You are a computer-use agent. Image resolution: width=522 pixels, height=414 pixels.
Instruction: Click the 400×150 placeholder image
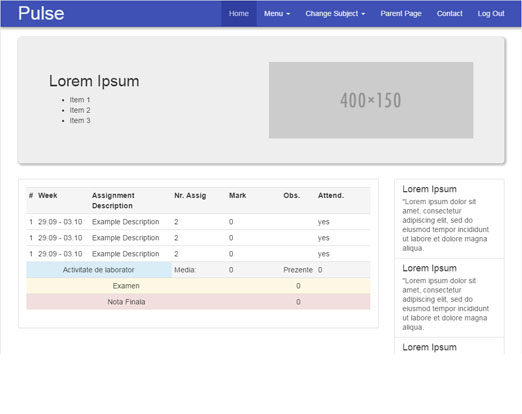pyautogui.click(x=371, y=100)
